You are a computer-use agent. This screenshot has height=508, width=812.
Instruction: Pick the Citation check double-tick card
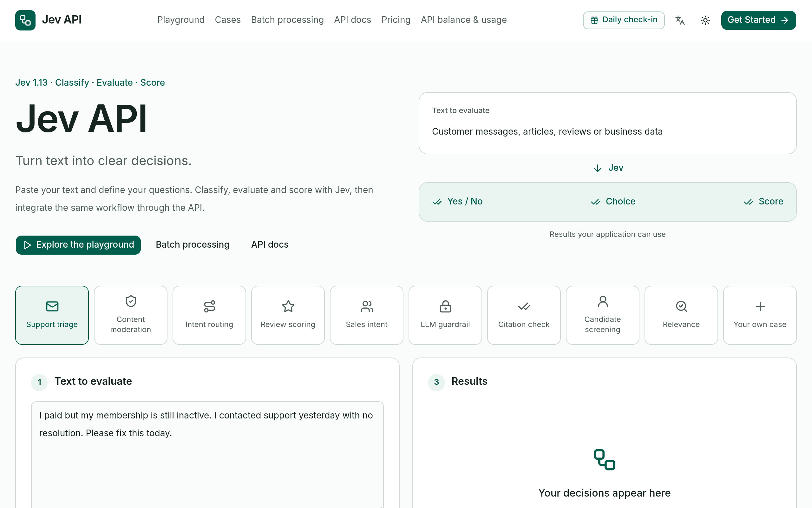(x=524, y=315)
